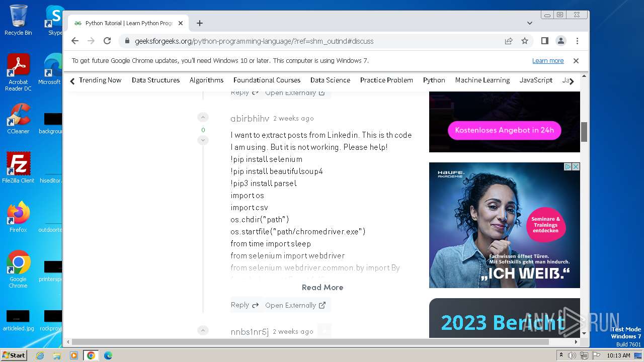
Task: Click the horizontal scrollbar thumb
Action: 310,342
